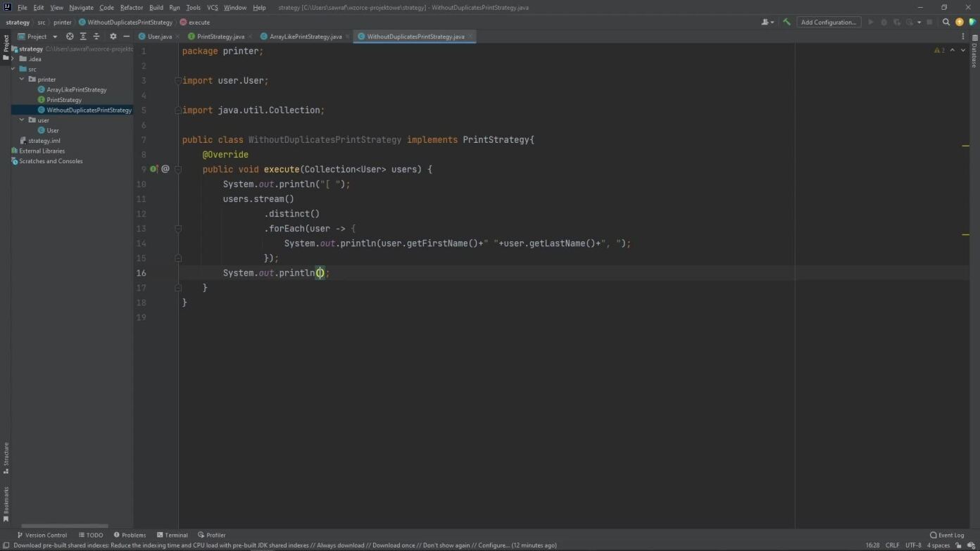The image size is (980, 551).
Task: Click the 16:28 line column indicator
Action: click(872, 545)
